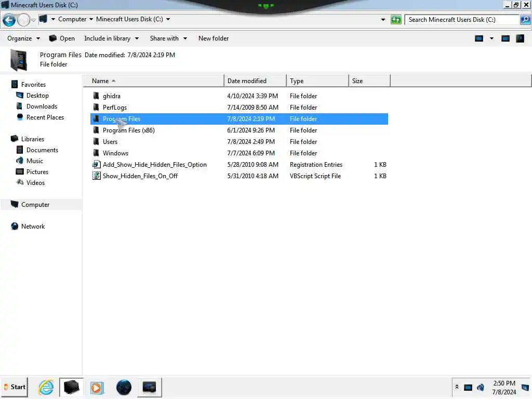Click the Back navigation arrow
532x399 pixels.
pyautogui.click(x=9, y=20)
